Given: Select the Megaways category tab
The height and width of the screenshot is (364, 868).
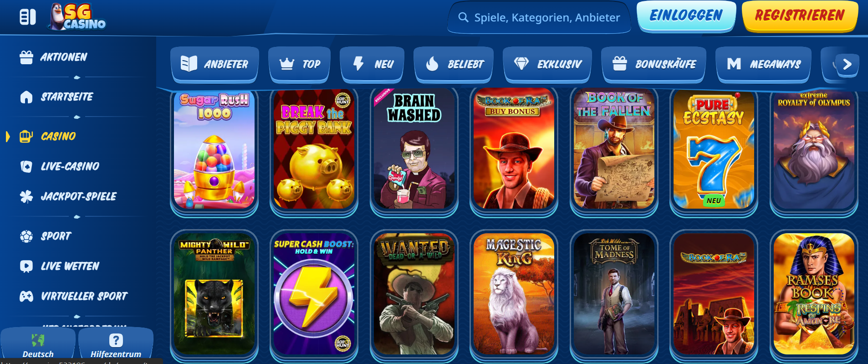Looking at the screenshot, I should point(764,64).
